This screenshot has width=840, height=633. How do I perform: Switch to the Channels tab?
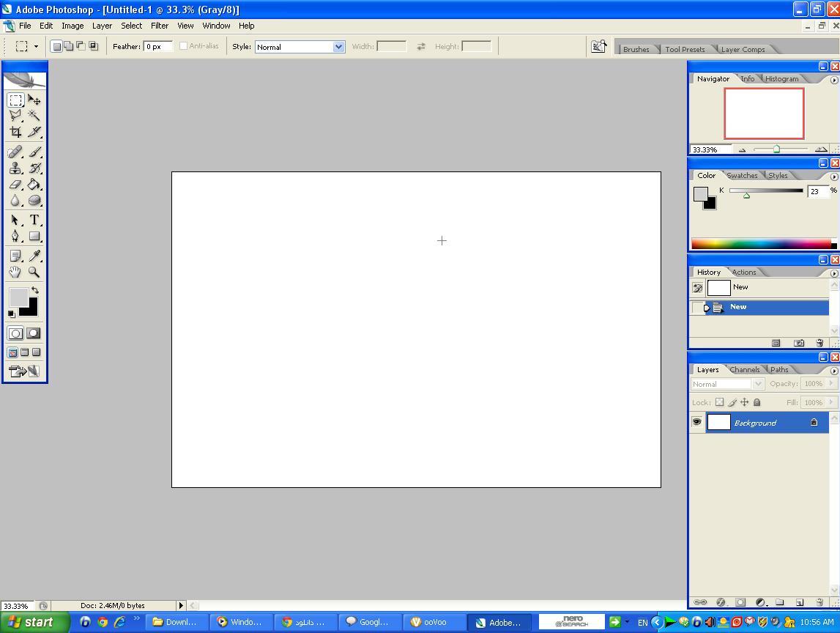click(744, 370)
